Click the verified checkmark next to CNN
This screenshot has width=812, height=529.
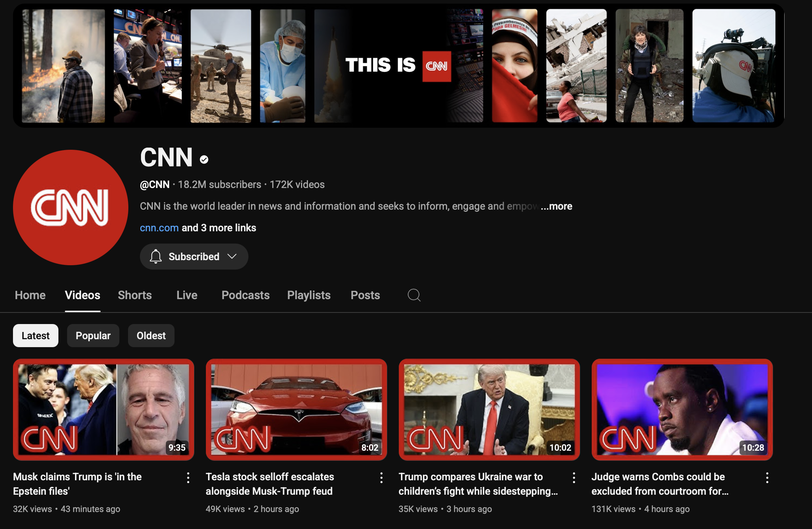coord(204,159)
